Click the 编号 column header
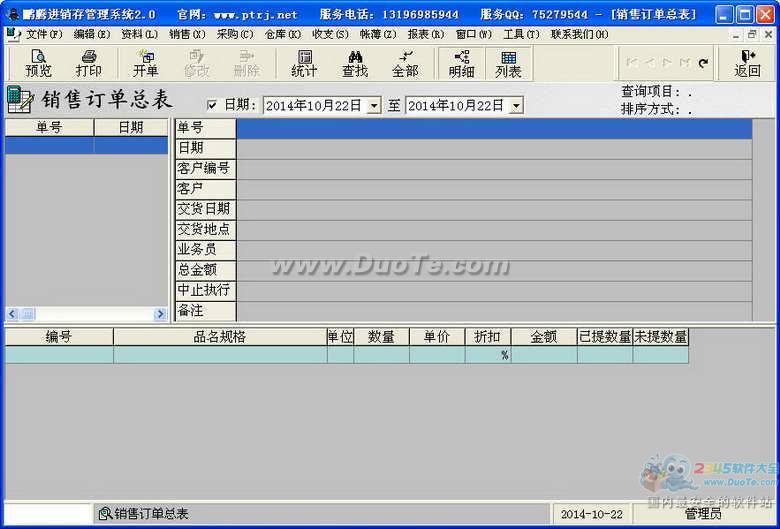Image resolution: width=780 pixels, height=529 pixels. pyautogui.click(x=59, y=337)
